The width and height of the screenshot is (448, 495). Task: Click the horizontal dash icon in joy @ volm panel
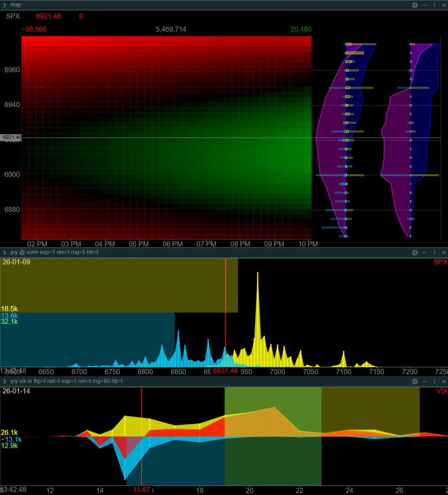pyautogui.click(x=425, y=252)
